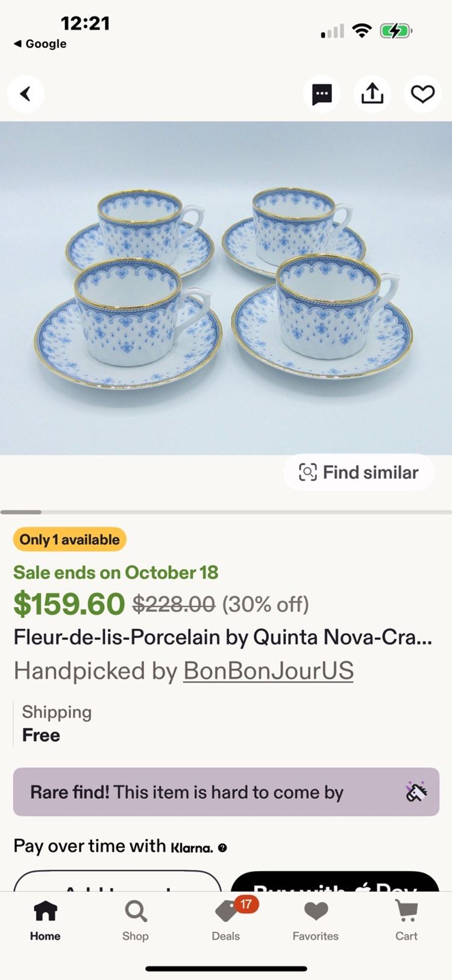This screenshot has width=452, height=980.
Task: Tap the back arrow button
Action: point(25,94)
